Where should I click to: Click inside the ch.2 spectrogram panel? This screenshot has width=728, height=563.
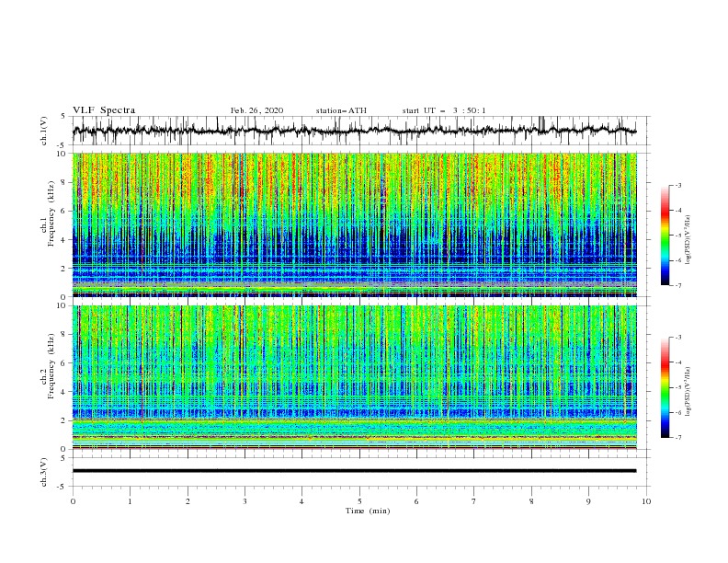tap(354, 377)
